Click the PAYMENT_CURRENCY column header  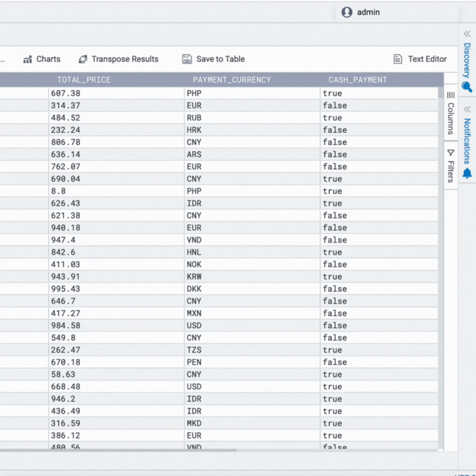point(231,80)
